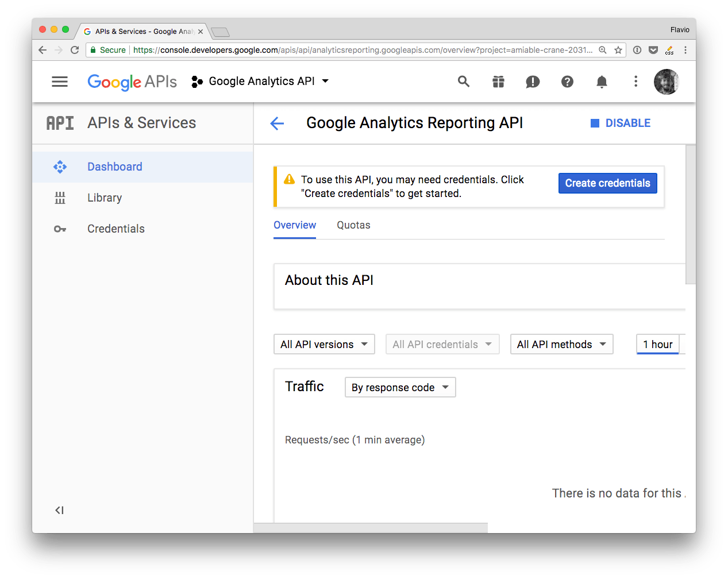This screenshot has height=579, width=728.
Task: Open the All API versions dropdown
Action: click(x=324, y=344)
